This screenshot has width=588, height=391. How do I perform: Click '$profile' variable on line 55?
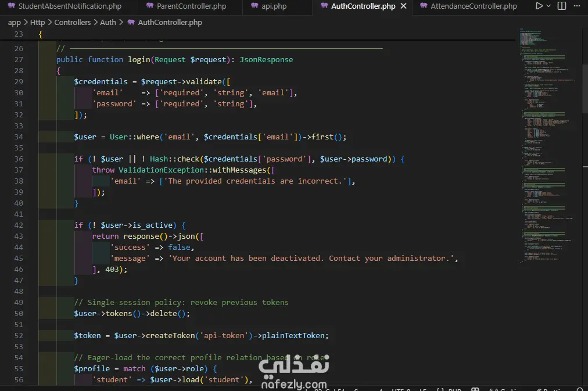[x=92, y=369]
